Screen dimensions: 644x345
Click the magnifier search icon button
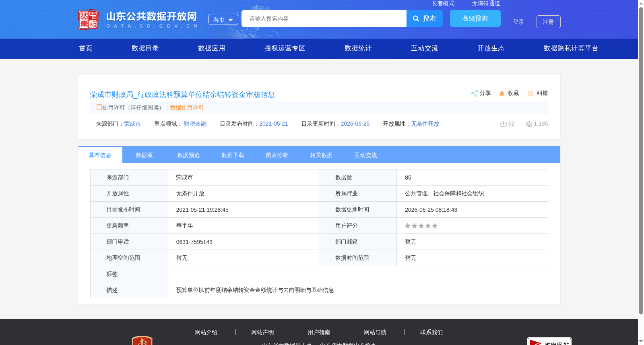tap(425, 19)
